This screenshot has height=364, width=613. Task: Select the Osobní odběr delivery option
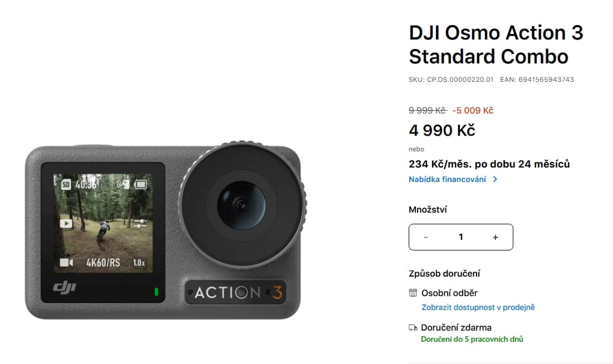[449, 293]
